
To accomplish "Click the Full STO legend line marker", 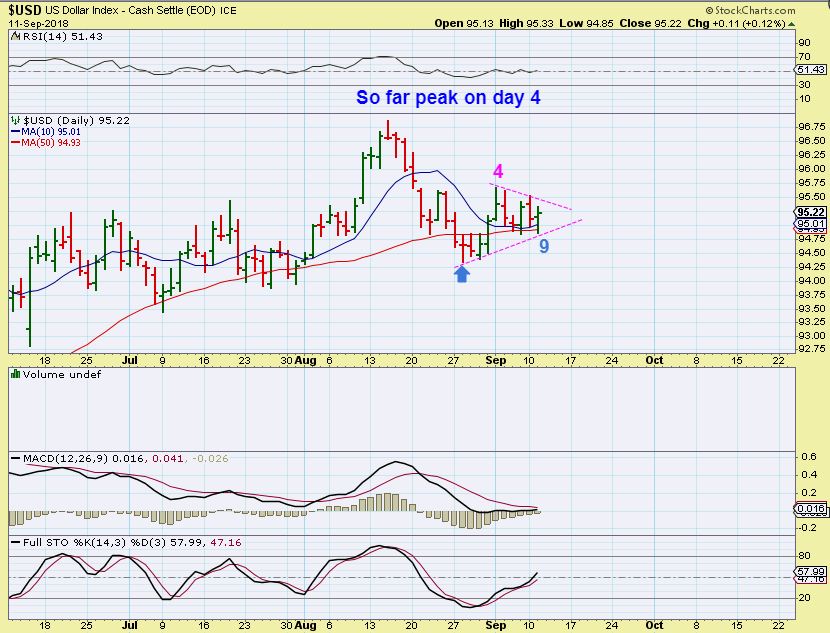I will point(15,542).
